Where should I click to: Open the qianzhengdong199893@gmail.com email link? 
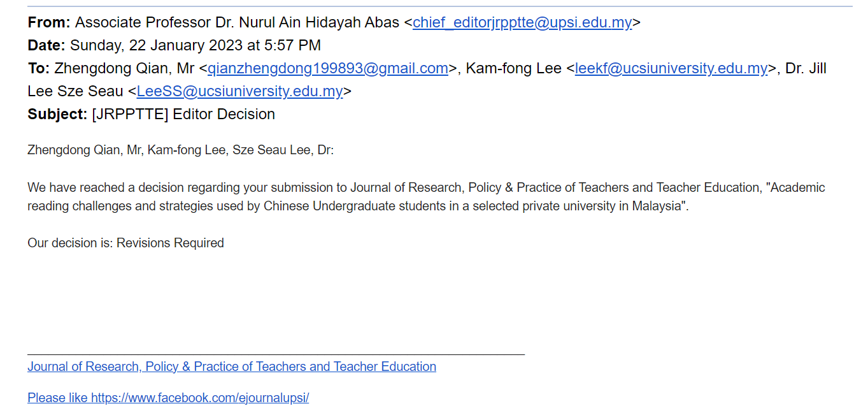click(328, 68)
